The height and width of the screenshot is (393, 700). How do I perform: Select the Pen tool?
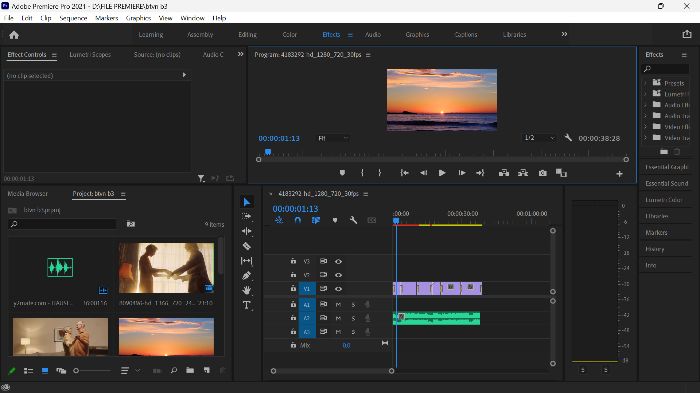point(246,276)
